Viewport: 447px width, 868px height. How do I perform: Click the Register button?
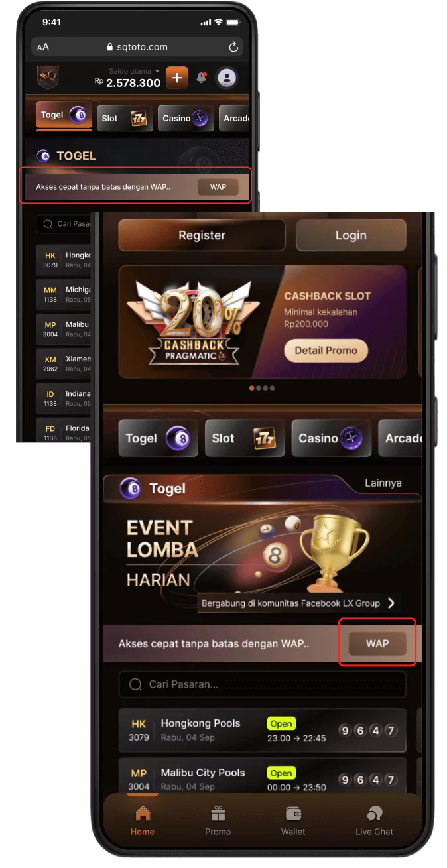[x=202, y=235]
